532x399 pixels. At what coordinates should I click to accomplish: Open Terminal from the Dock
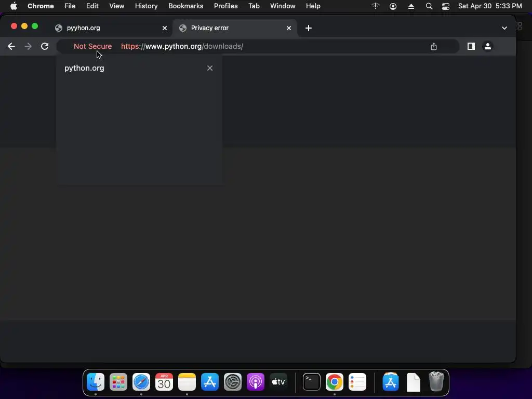coord(312,382)
